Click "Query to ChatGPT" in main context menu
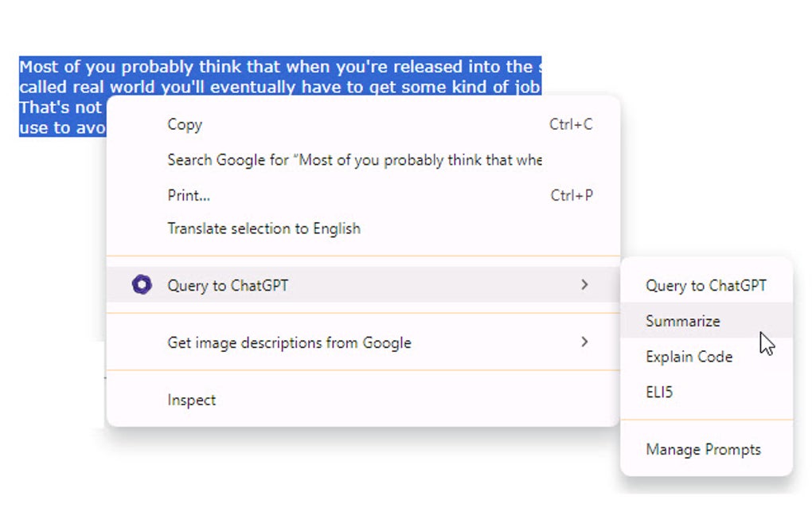812x508 pixels. pos(226,284)
